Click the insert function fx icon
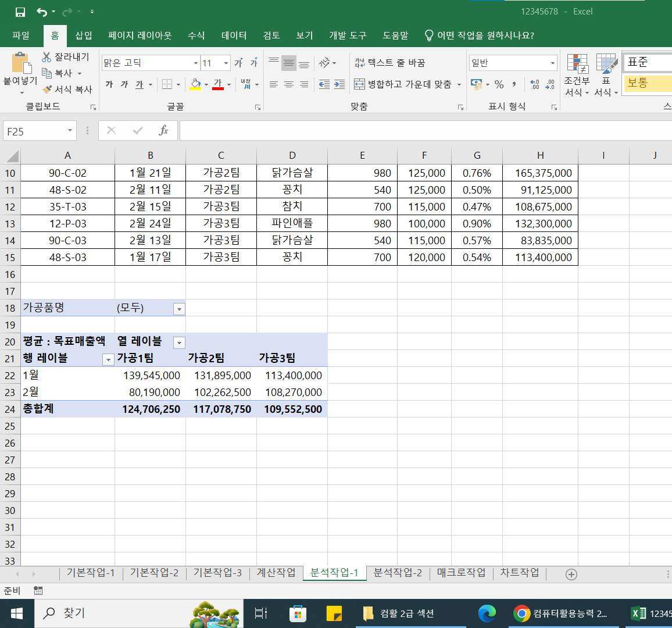Screen dimensions: 672x628 [x=163, y=131]
